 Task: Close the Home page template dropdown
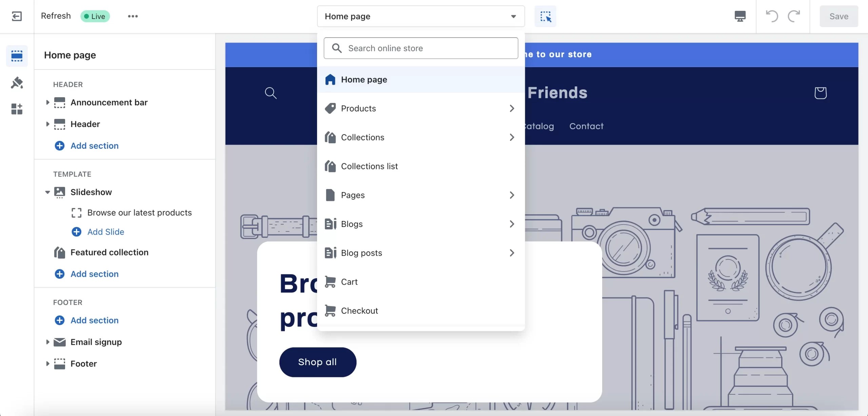(x=420, y=16)
